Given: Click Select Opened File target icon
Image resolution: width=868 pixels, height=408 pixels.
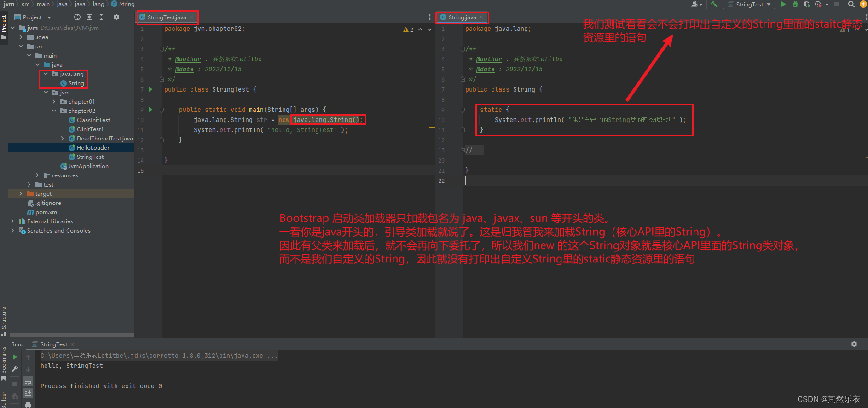Looking at the screenshot, I should [x=77, y=17].
